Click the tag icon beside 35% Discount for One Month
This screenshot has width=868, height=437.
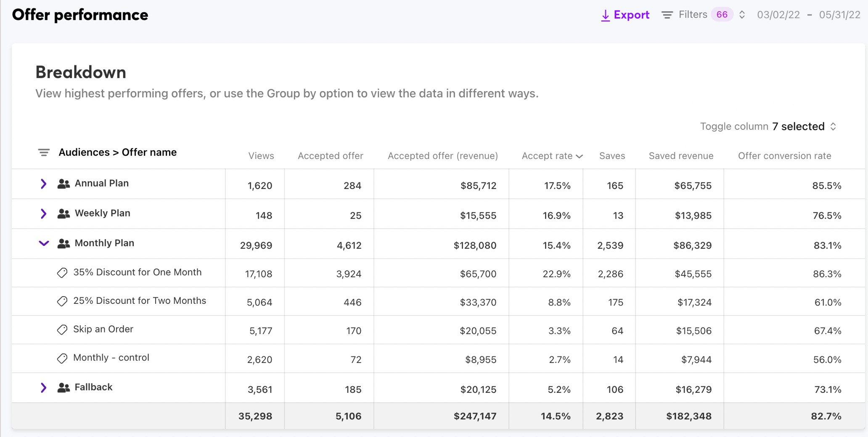[x=62, y=273]
